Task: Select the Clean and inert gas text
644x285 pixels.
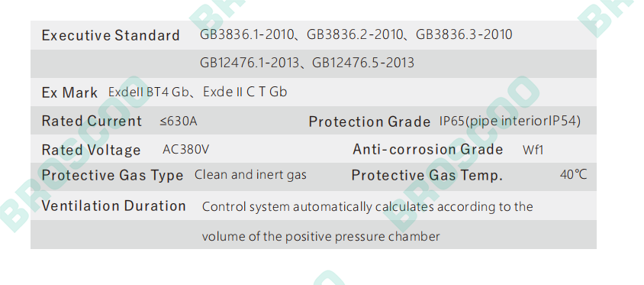Action: (250, 175)
